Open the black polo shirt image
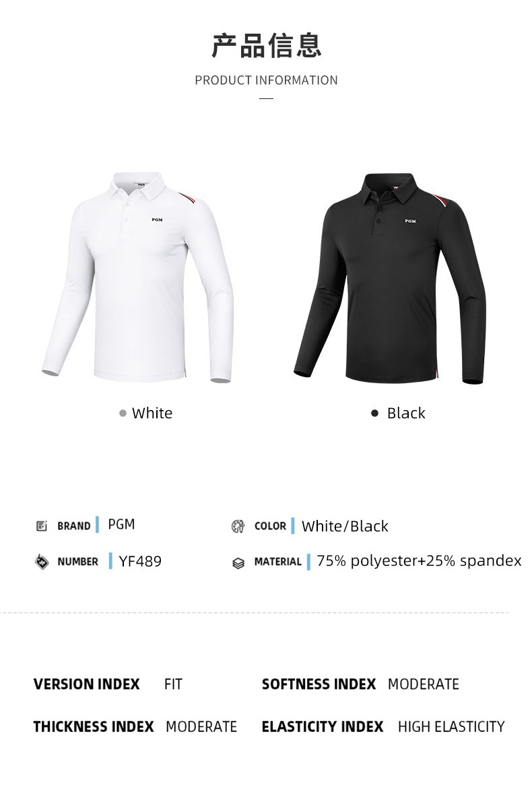 tap(391, 278)
